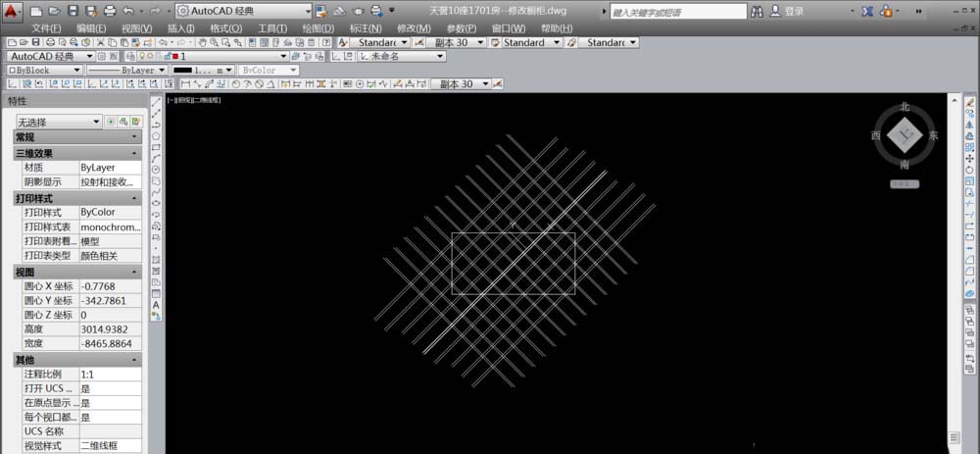Click the Erase tool in modify toolbar
Viewport: 980px width, 454px height.
970,102
